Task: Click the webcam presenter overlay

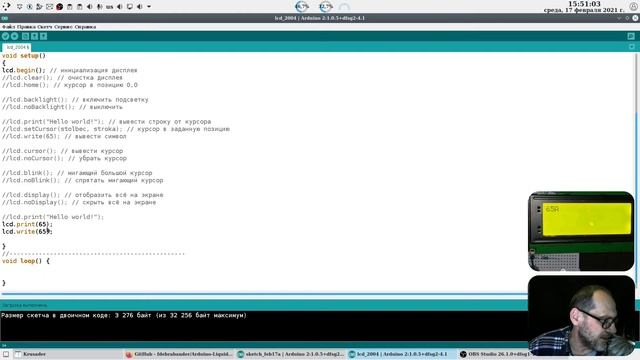Action: click(581, 315)
